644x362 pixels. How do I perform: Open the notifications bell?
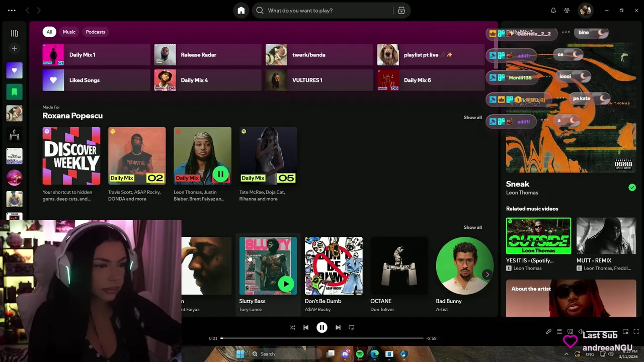(553, 11)
